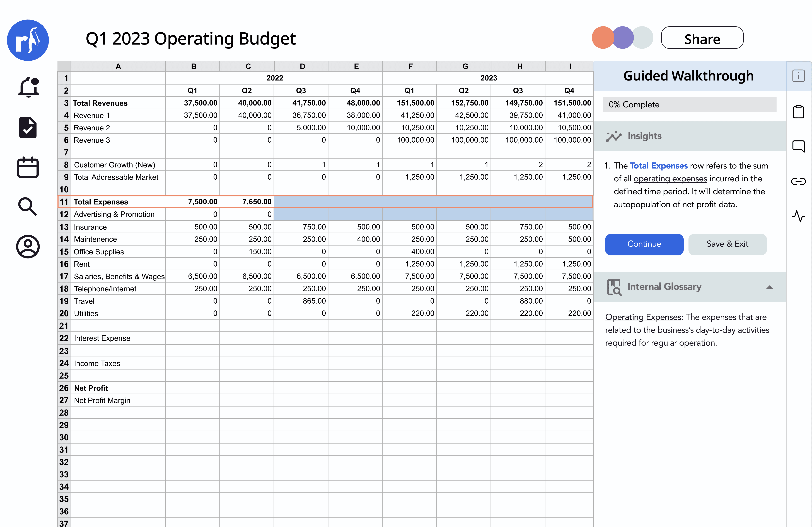Click the info icon in right rail
Viewport: 812px width, 527px height.
[798, 76]
